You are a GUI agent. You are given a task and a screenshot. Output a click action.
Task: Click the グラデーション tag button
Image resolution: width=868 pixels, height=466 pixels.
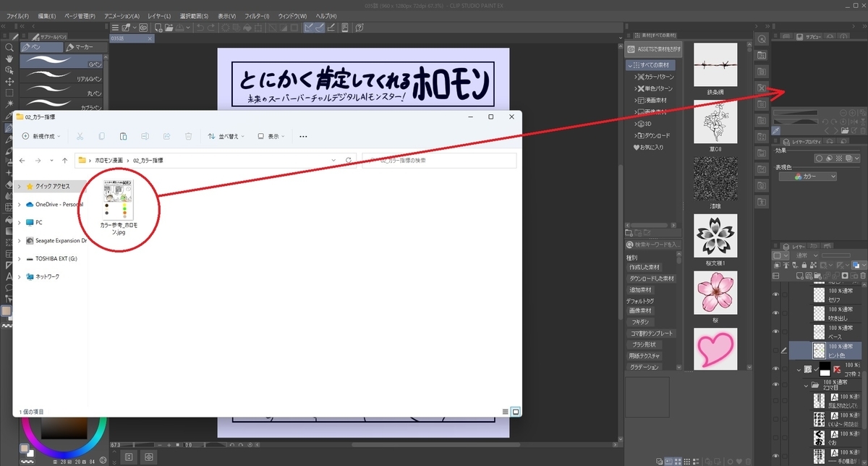[643, 367]
